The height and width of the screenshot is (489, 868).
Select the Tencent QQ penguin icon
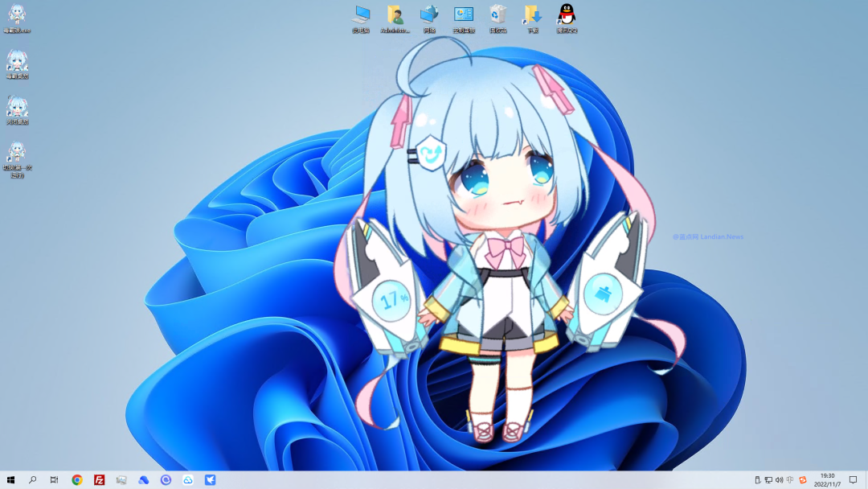pos(567,18)
